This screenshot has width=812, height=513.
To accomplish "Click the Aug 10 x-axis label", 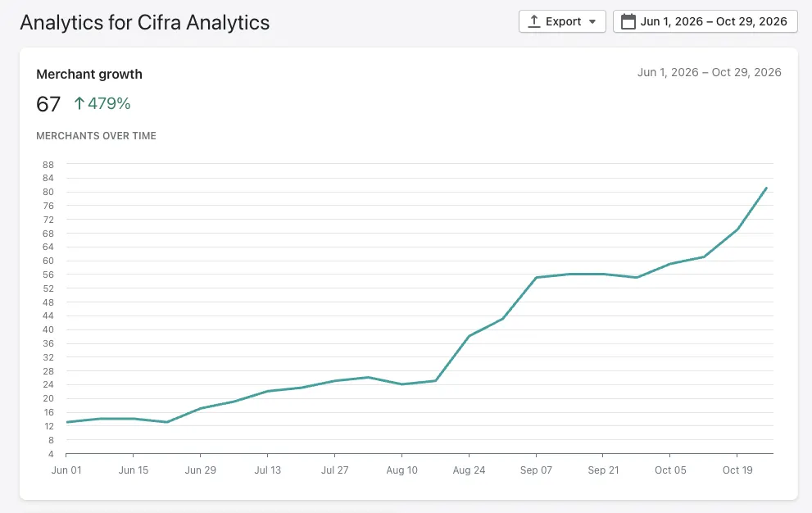I will click(x=401, y=470).
